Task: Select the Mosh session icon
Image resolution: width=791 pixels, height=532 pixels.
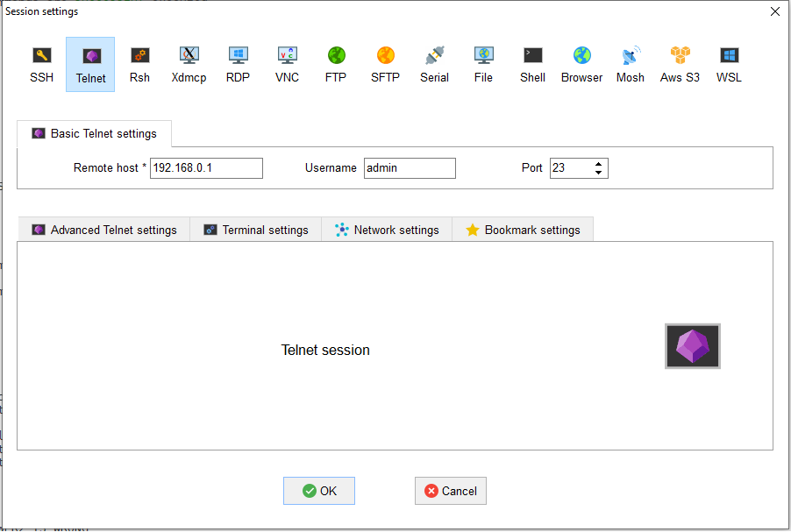Action: pyautogui.click(x=630, y=64)
